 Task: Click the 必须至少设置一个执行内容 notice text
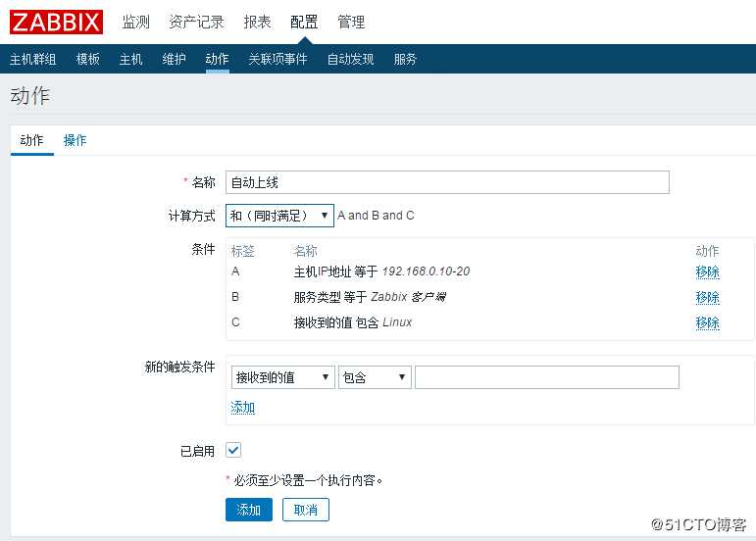point(308,480)
